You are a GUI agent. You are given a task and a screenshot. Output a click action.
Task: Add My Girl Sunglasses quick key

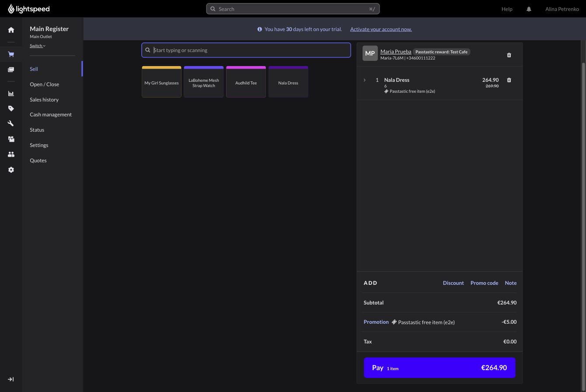coord(161,82)
